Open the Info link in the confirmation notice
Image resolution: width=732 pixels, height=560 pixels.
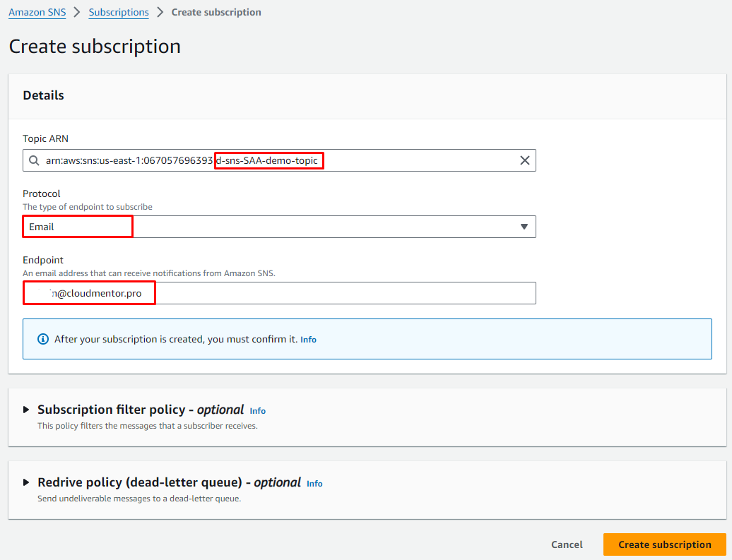coord(308,340)
